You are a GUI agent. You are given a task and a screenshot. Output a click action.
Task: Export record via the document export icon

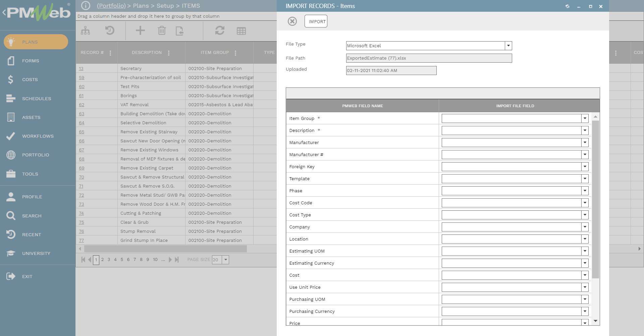click(x=180, y=30)
